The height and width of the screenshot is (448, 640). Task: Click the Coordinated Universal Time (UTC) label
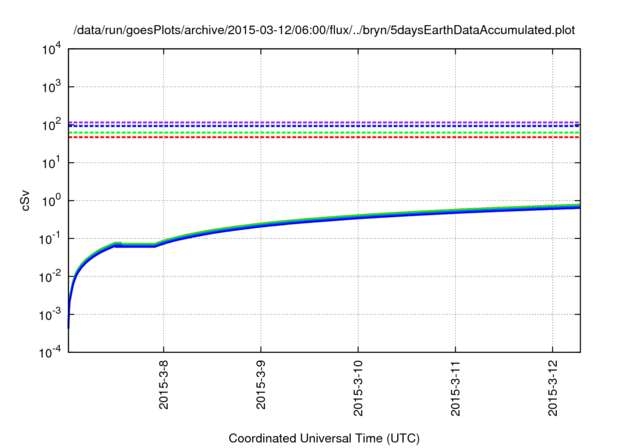pyautogui.click(x=324, y=439)
